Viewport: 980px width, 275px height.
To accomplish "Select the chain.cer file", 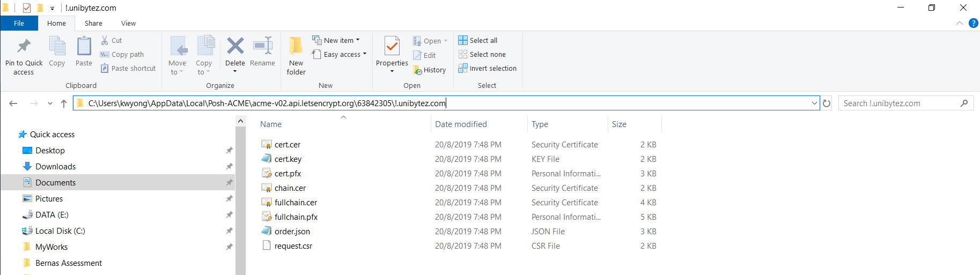I will pos(290,188).
